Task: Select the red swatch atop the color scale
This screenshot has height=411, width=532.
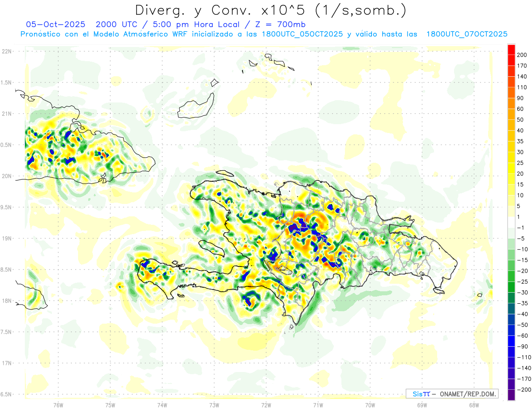Action: 511,50
